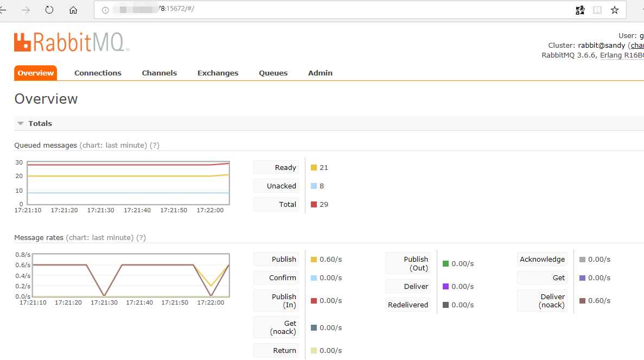This screenshot has height=360, width=644.
Task: Open the Channels tab
Action: click(160, 73)
